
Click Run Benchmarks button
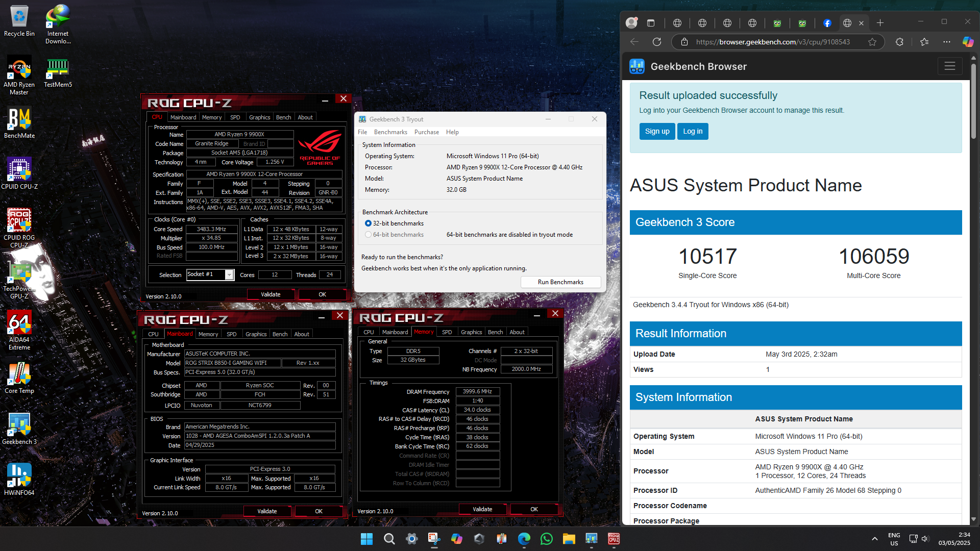[x=560, y=282]
